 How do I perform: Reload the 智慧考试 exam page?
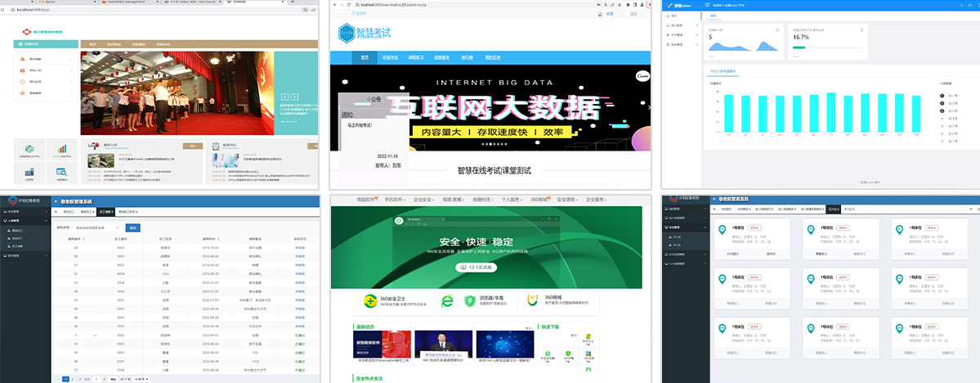pyautogui.click(x=349, y=4)
